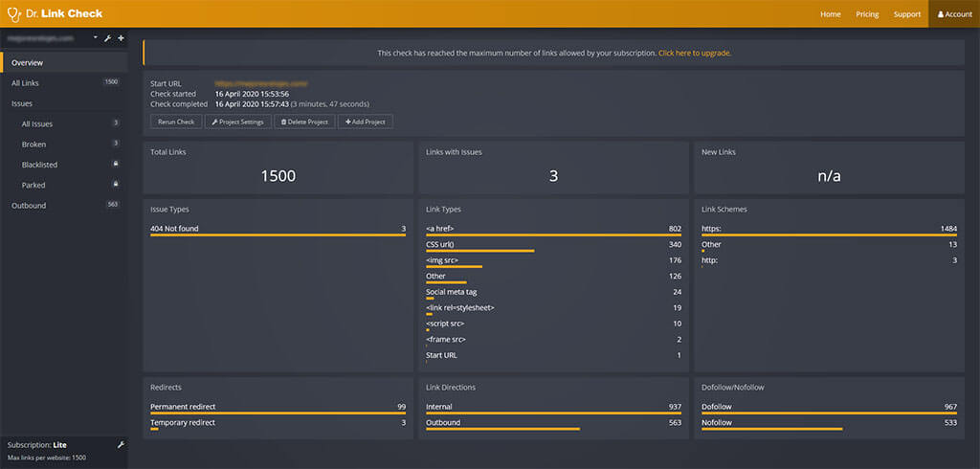980x469 pixels.
Task: Expand the project selector dropdown arrow
Action: coord(96,37)
